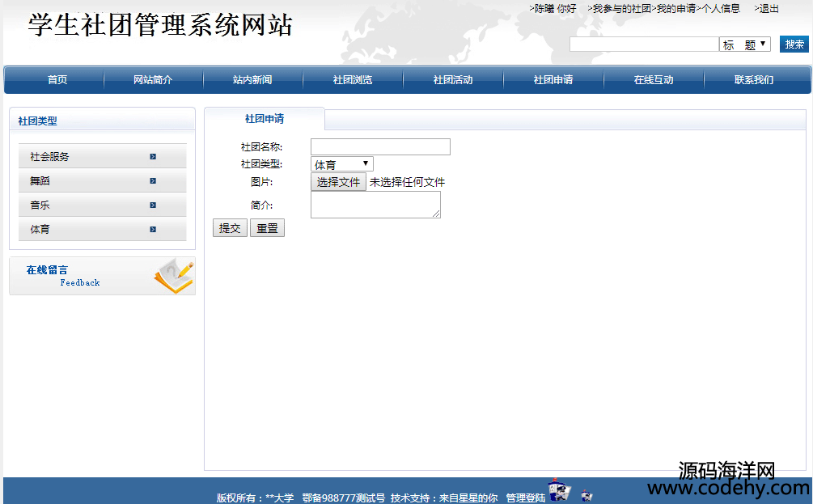The image size is (813, 504).
Task: Select the 社团申请 tab above the form
Action: click(x=265, y=119)
